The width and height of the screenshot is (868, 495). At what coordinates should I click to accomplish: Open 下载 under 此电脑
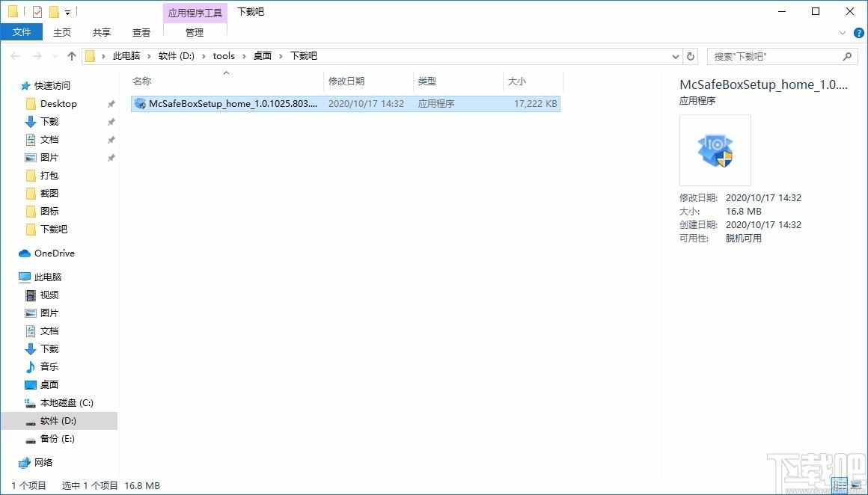coord(49,349)
